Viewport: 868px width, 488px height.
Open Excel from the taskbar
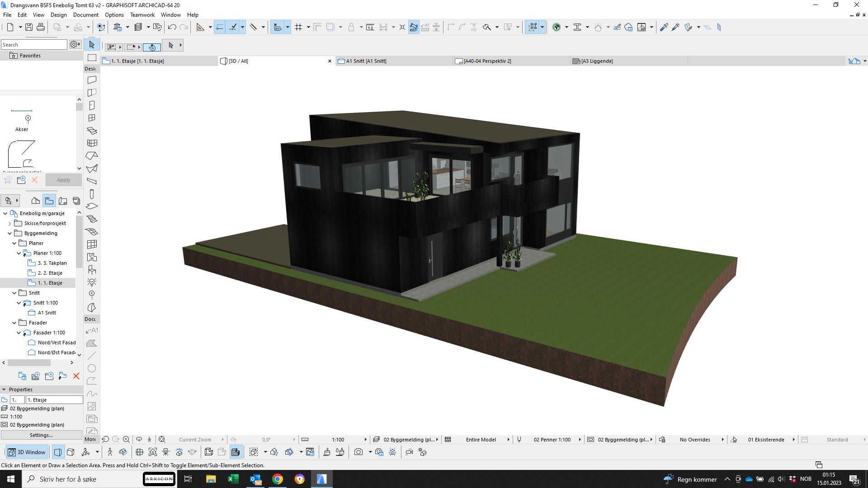click(x=233, y=479)
